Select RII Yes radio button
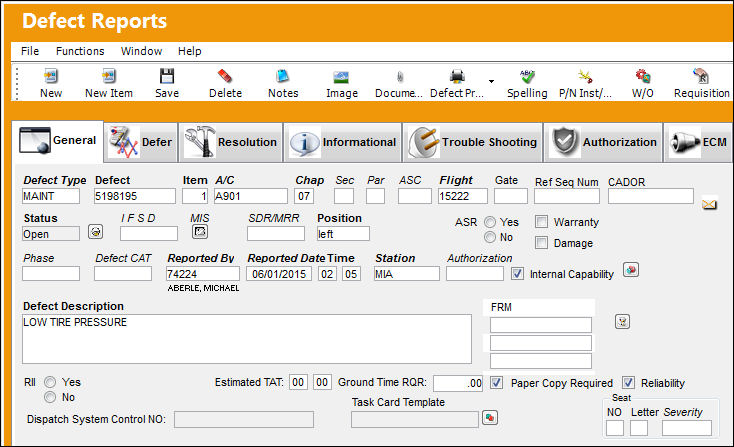 (50, 382)
